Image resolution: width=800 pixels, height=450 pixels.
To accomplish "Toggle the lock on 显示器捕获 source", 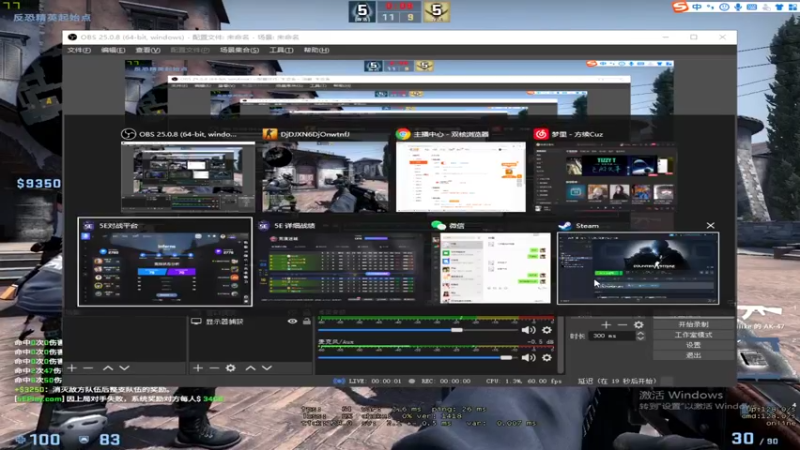I will coord(307,321).
